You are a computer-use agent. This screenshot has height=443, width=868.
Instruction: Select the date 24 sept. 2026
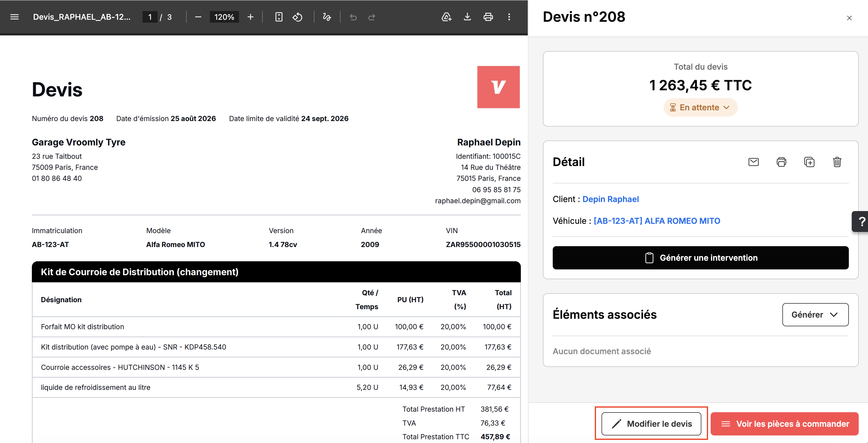[x=325, y=118]
